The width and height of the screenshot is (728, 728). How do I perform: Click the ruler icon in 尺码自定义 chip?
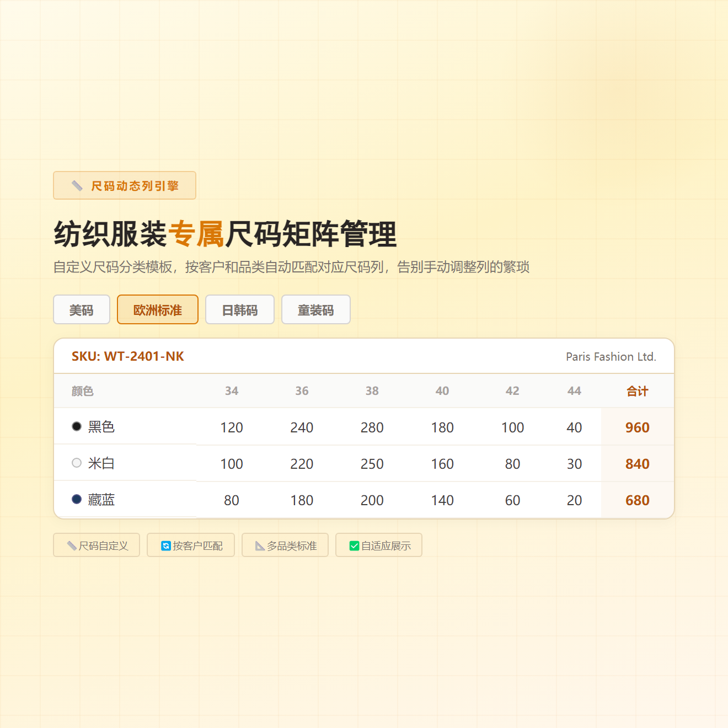coord(72,546)
